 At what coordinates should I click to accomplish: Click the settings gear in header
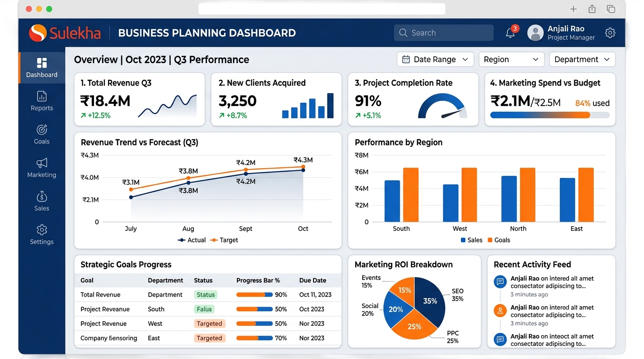coord(610,33)
